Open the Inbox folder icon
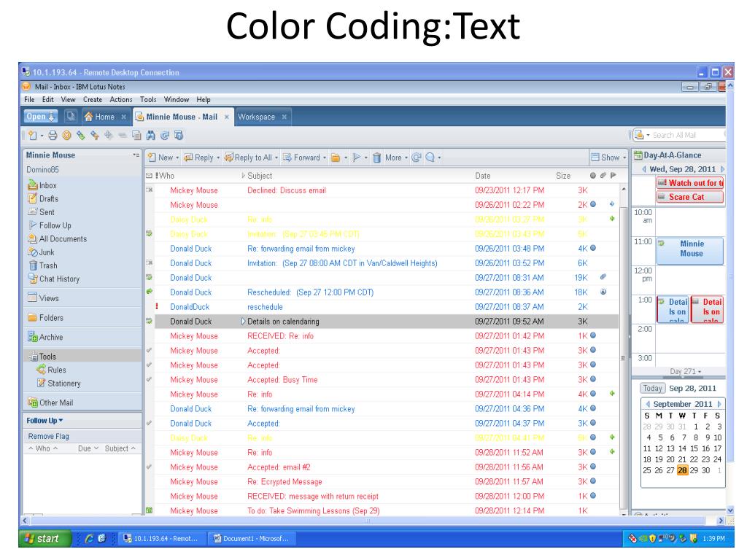 point(32,185)
